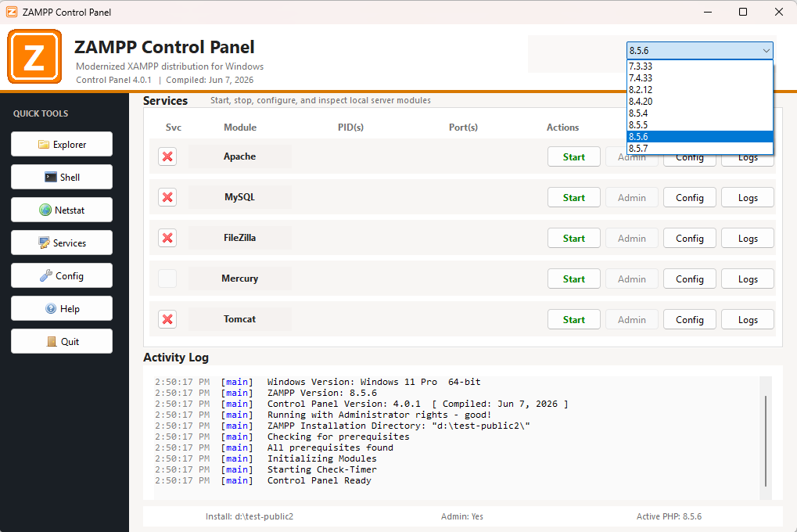This screenshot has height=532, width=797.
Task: Launch the Shell quick tool
Action: click(62, 178)
